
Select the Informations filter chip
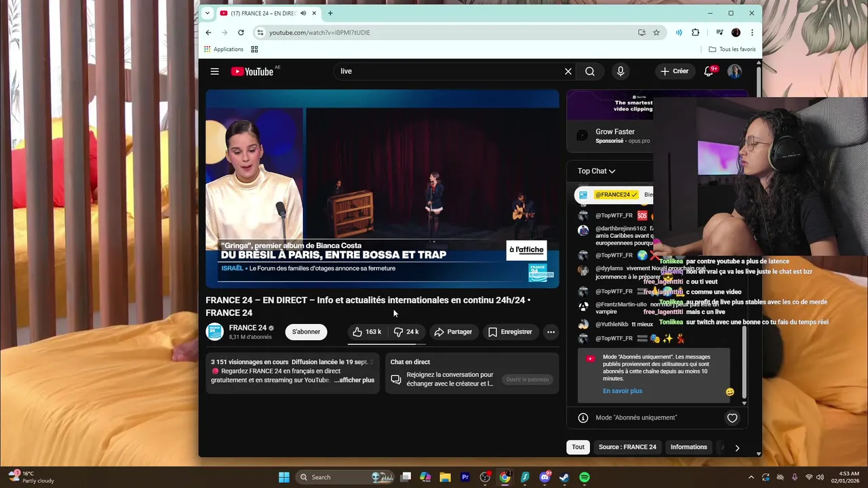pos(688,447)
